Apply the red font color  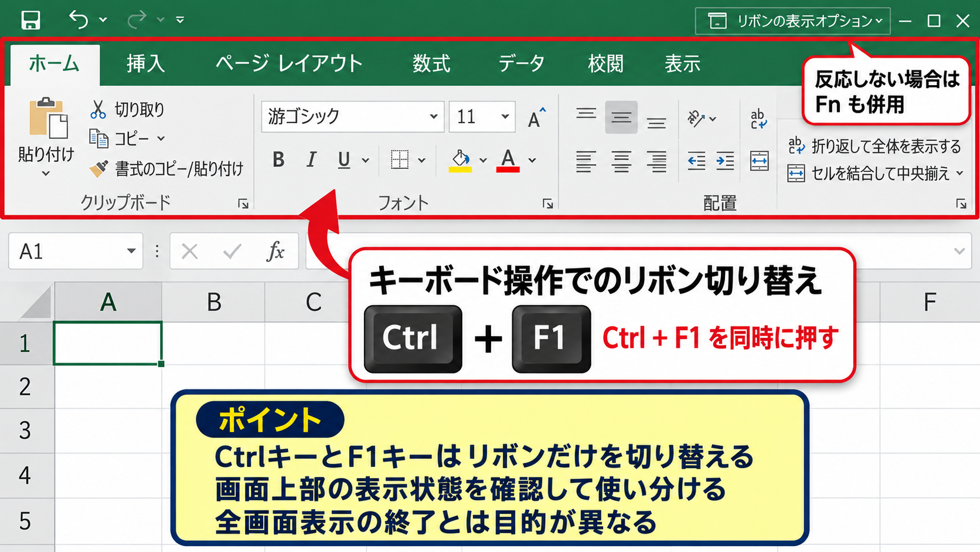coord(508,160)
